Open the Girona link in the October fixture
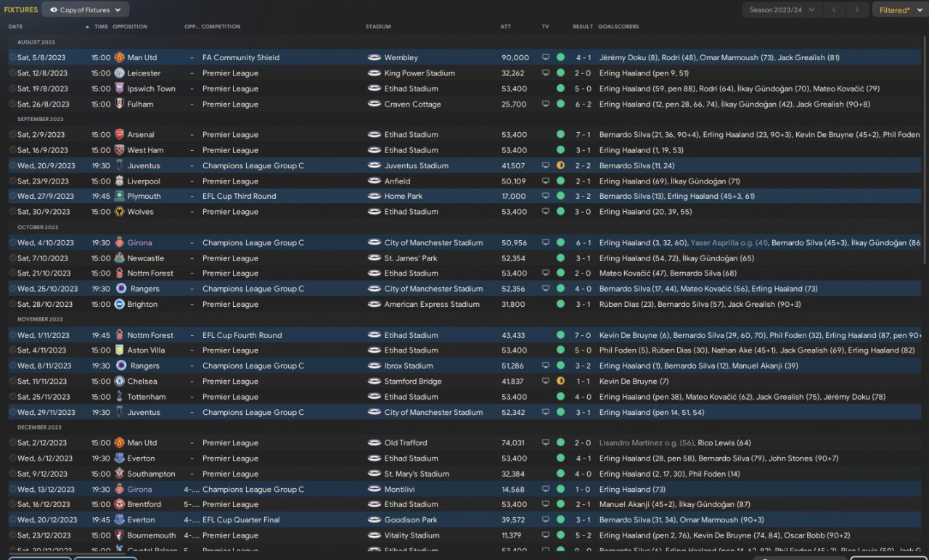Image resolution: width=929 pixels, height=560 pixels. (x=140, y=243)
